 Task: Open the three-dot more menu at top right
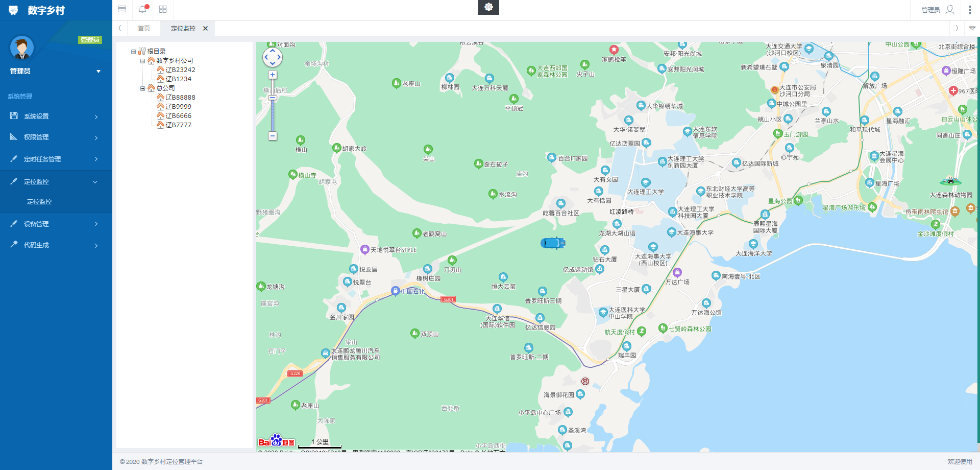coord(970,10)
